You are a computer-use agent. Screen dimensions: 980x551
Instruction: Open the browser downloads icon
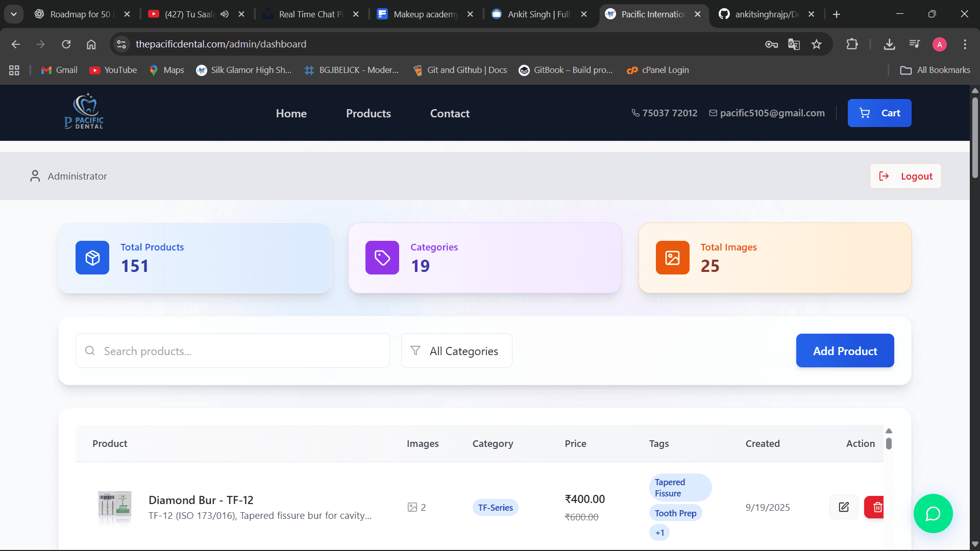(889, 44)
